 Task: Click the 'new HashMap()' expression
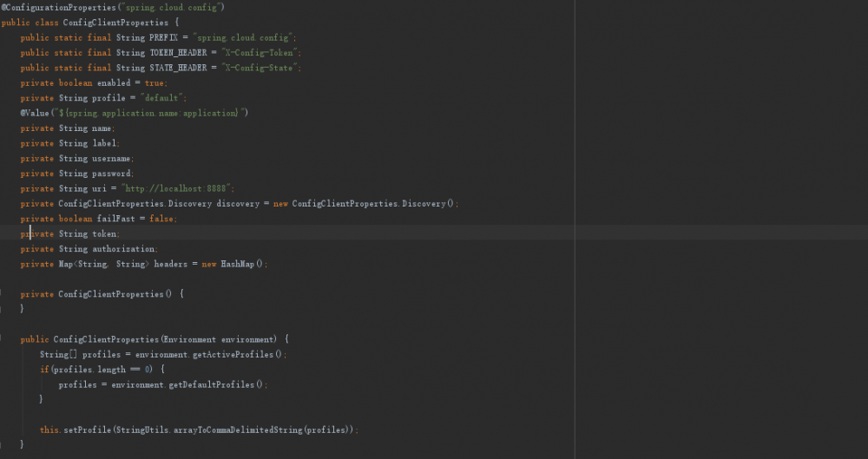233,264
